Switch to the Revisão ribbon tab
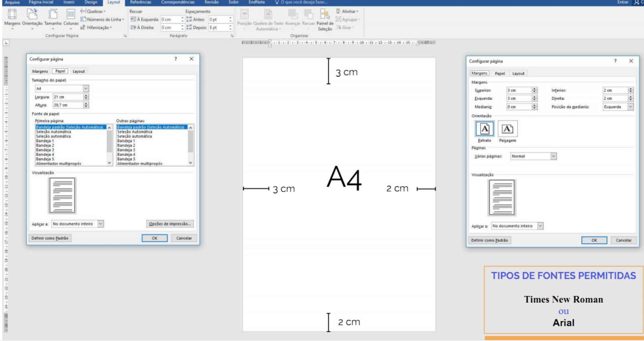Viewport: 644px width, 341px height. tap(211, 2)
